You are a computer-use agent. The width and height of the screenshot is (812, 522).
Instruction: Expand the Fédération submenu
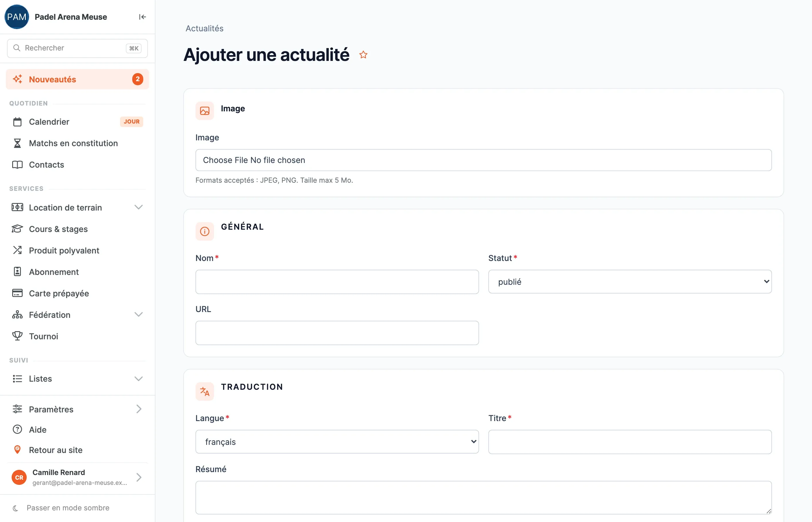point(138,315)
